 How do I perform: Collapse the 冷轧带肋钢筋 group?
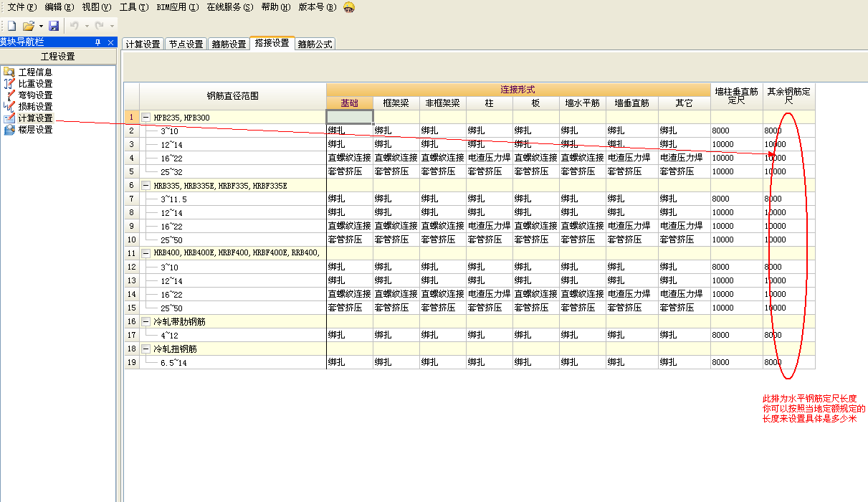click(146, 321)
